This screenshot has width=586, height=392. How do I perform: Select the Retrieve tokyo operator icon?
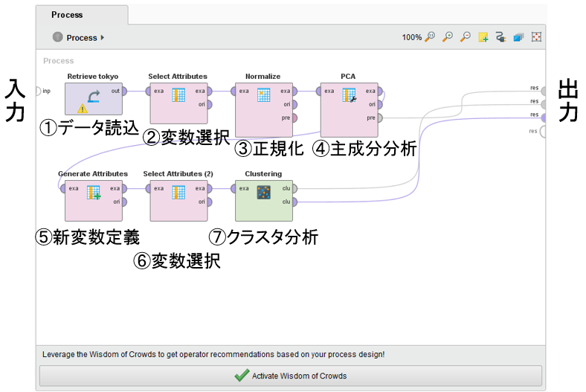[x=94, y=96]
